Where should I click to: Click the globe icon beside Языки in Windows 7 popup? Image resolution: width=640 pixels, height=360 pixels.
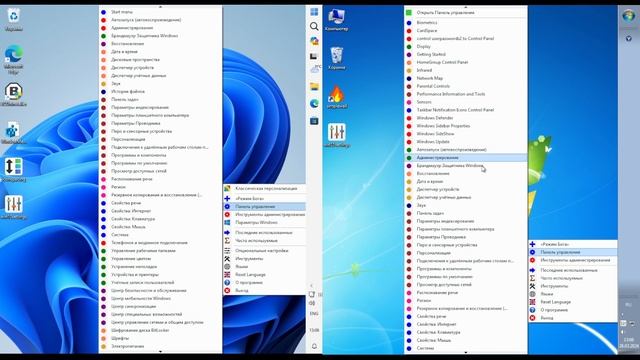(532, 294)
